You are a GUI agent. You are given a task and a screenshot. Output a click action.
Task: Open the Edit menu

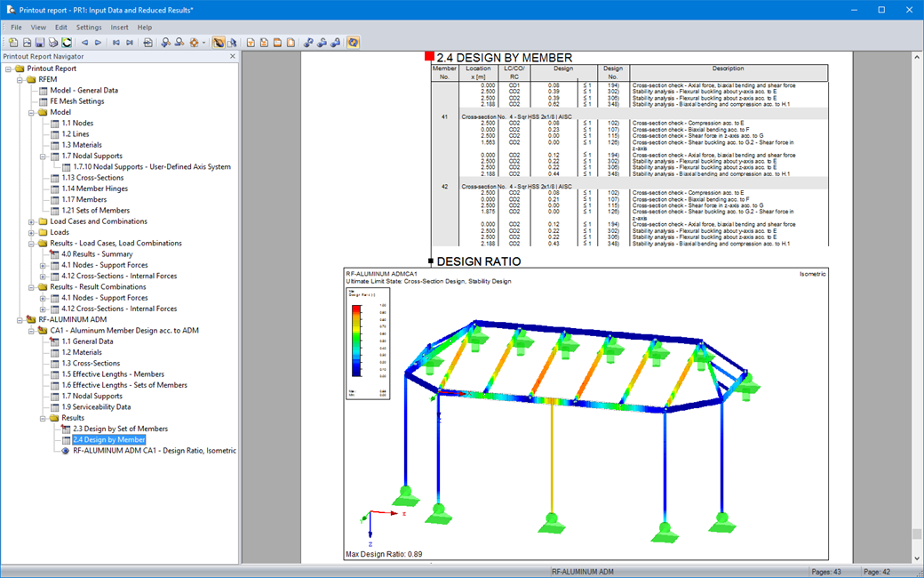click(x=60, y=28)
